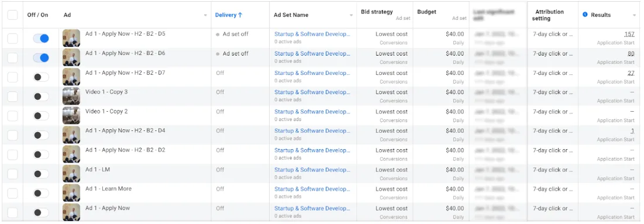Click the info icon beside Results header
This screenshot has width=644, height=224.
click(x=585, y=15)
